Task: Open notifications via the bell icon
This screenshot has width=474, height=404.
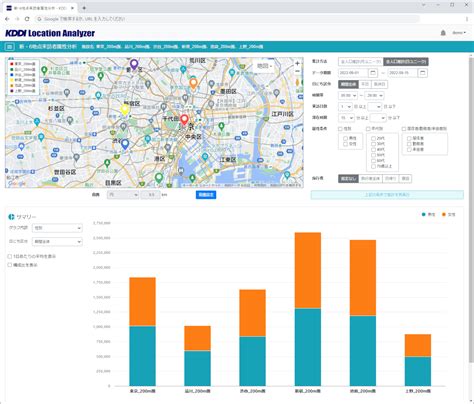Action: click(443, 33)
